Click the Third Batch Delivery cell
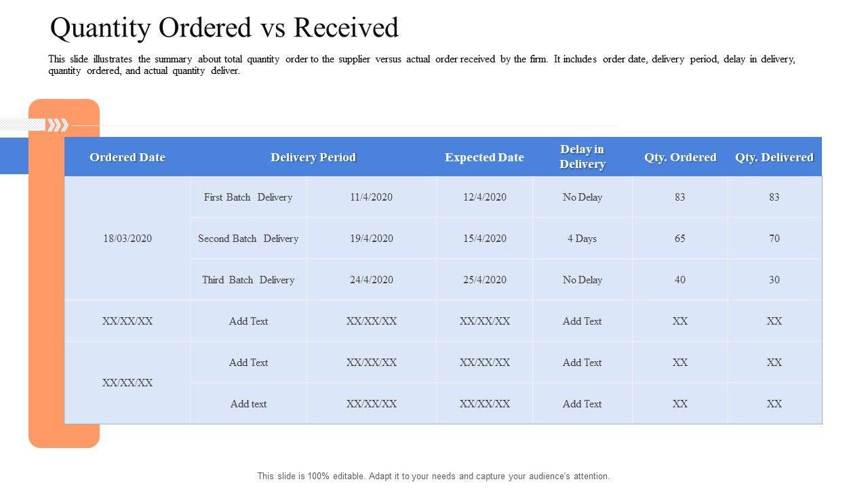 tap(248, 280)
